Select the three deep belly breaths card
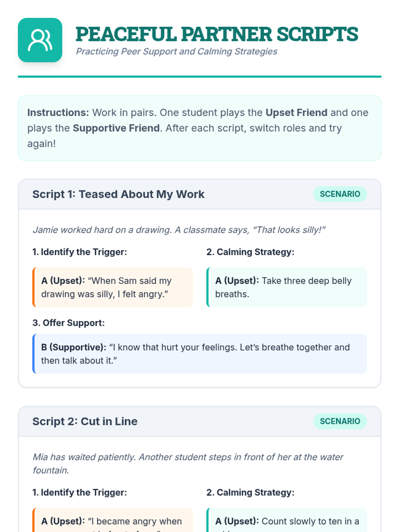 coord(287,287)
